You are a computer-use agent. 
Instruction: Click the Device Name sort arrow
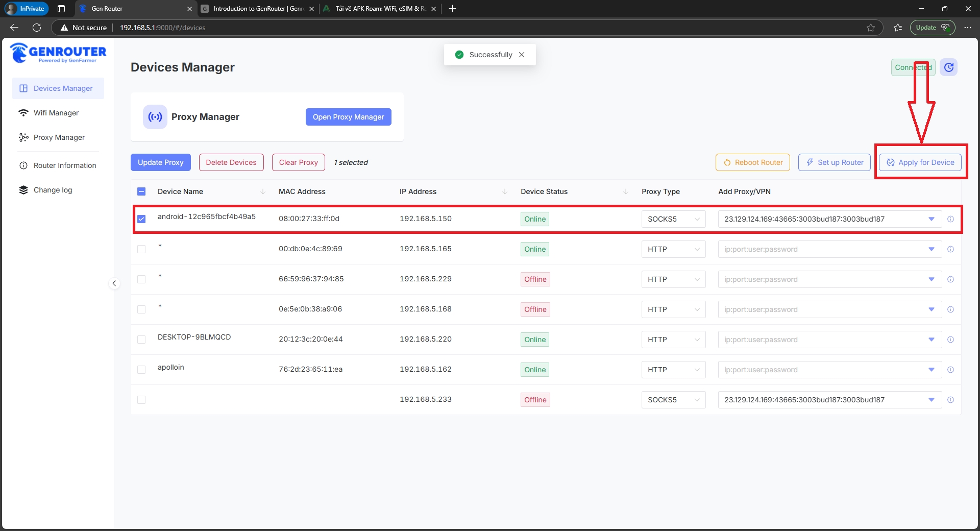(263, 191)
